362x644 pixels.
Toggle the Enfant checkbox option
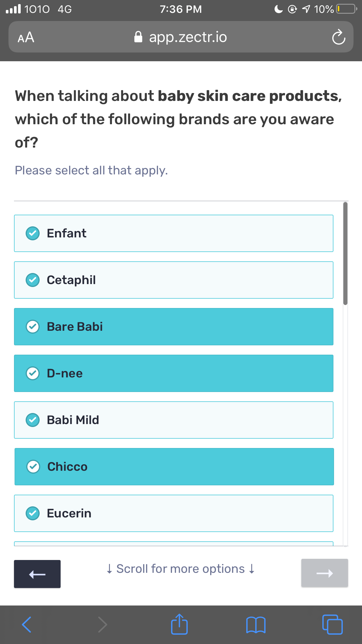174,233
